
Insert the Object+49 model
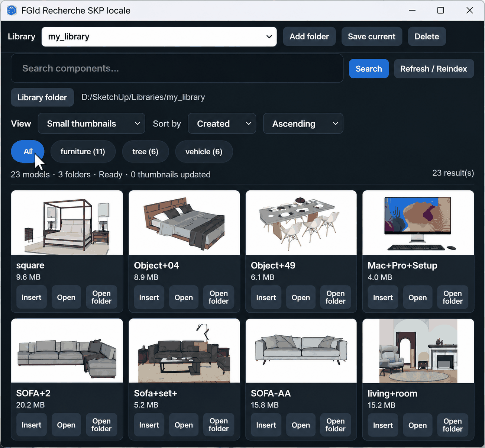pos(266,297)
